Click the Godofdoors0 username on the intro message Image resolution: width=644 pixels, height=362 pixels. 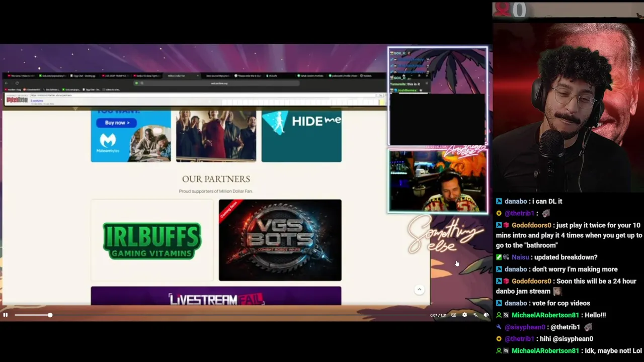coord(531,225)
